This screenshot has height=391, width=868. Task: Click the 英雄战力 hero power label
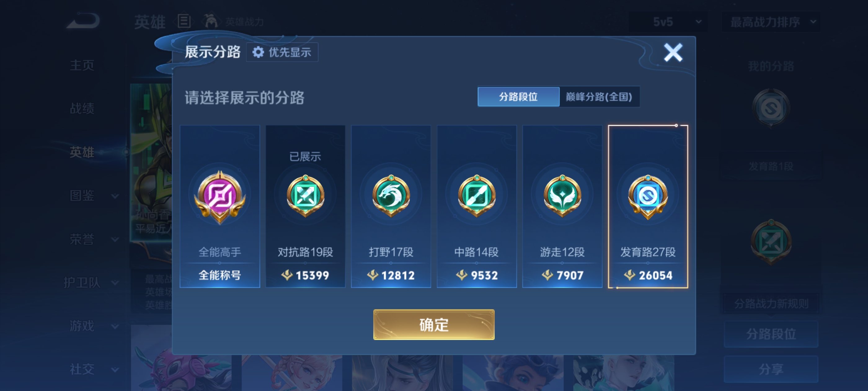point(244,22)
